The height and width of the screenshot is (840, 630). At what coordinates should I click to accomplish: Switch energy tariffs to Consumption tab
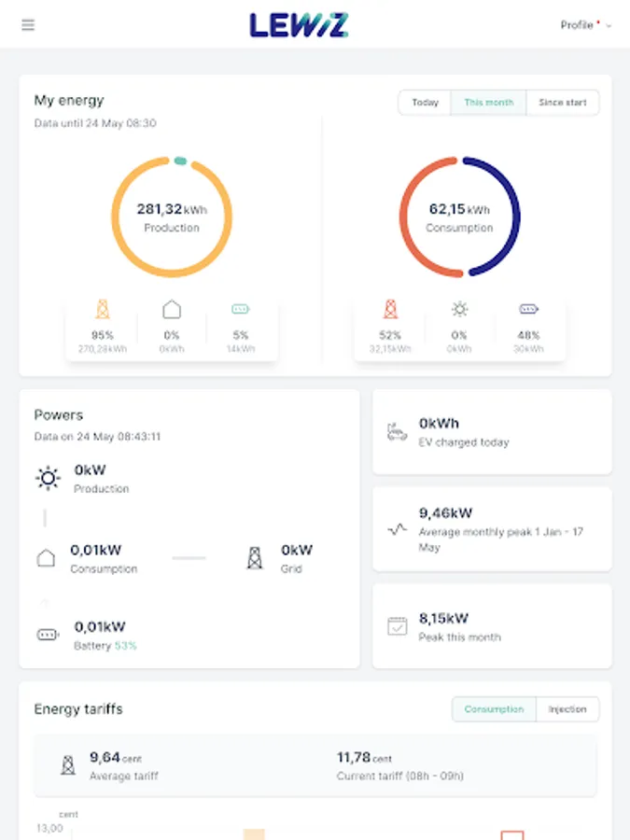[494, 709]
